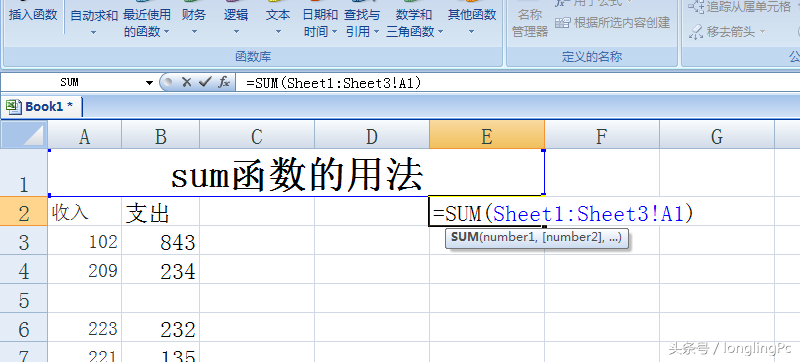Select column E header
Viewport: 800px width, 362px height.
coord(487,136)
